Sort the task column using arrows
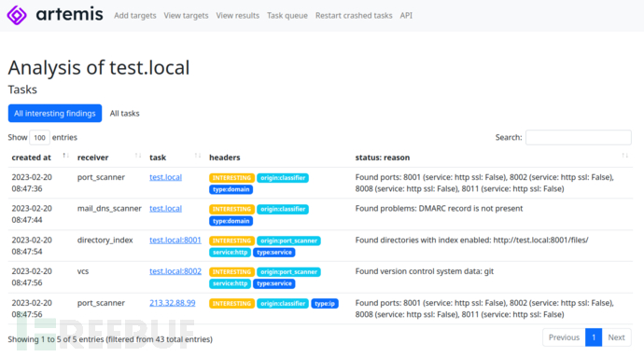The image size is (644, 357). (x=198, y=156)
